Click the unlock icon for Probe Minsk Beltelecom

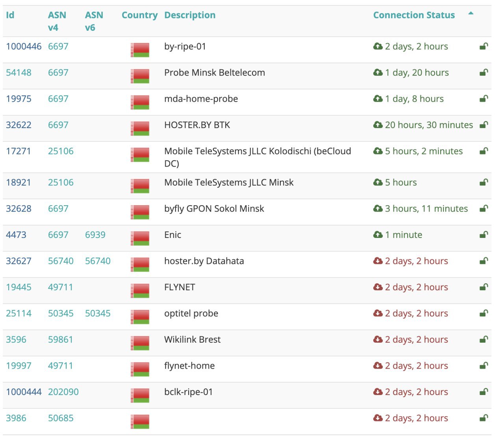(484, 72)
